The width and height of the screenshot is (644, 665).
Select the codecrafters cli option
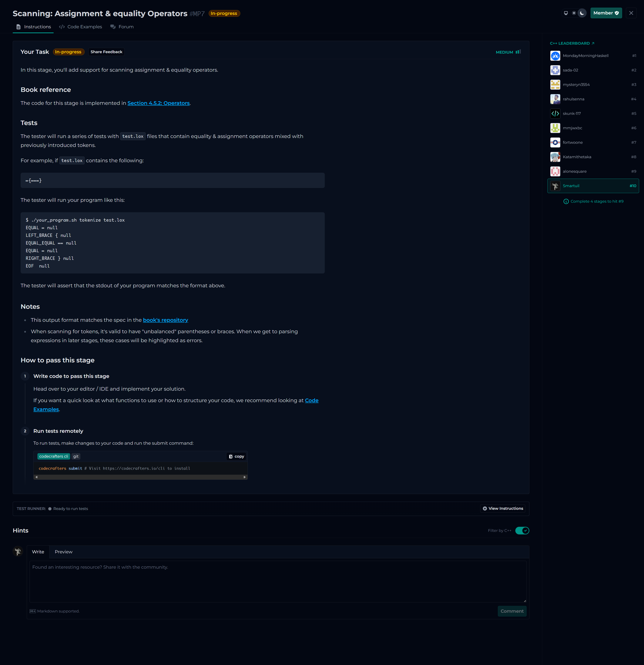(x=54, y=456)
